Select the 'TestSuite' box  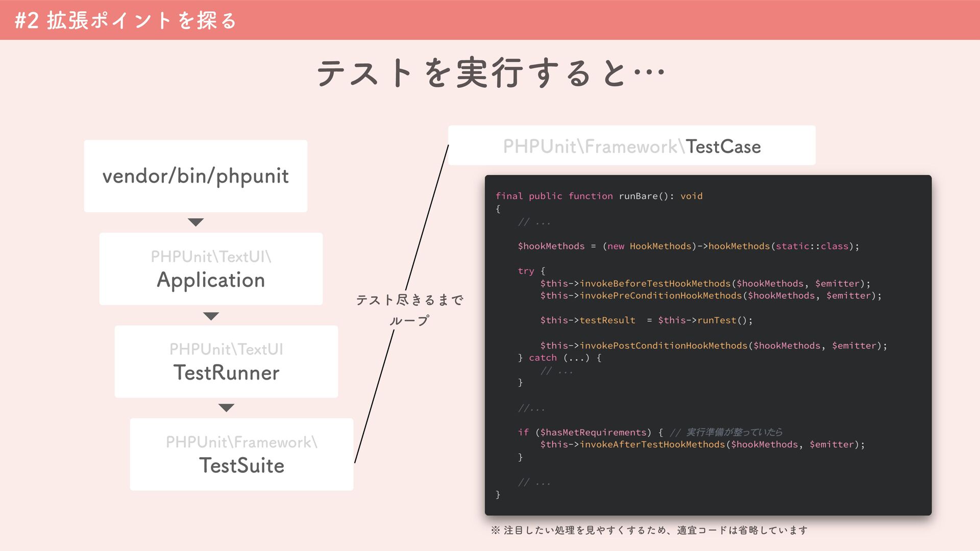click(x=241, y=455)
